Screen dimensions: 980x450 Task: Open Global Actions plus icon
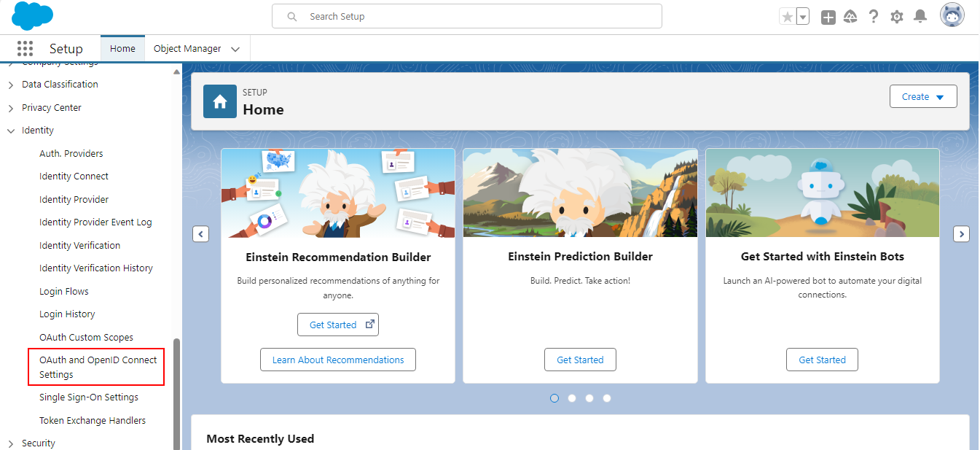828,17
